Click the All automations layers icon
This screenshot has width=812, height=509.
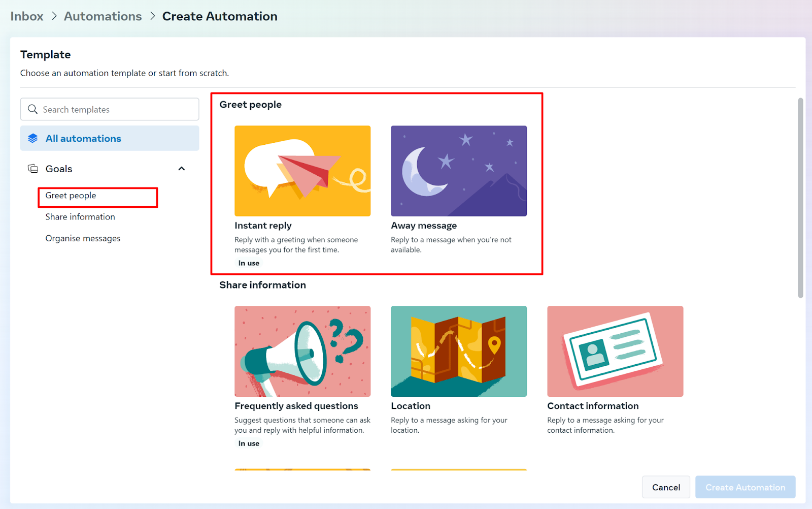[x=33, y=138]
